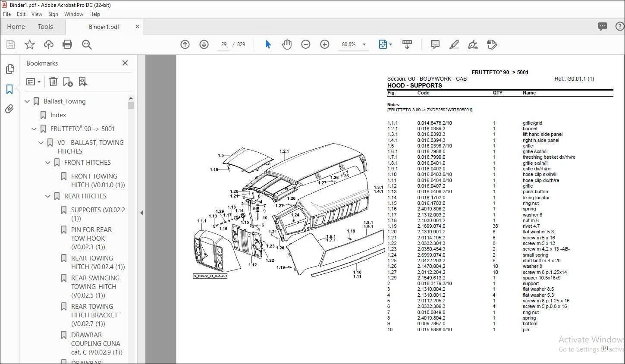This screenshot has height=364, width=625.
Task: Open the Page Thumbnails panel
Action: pos(9,69)
